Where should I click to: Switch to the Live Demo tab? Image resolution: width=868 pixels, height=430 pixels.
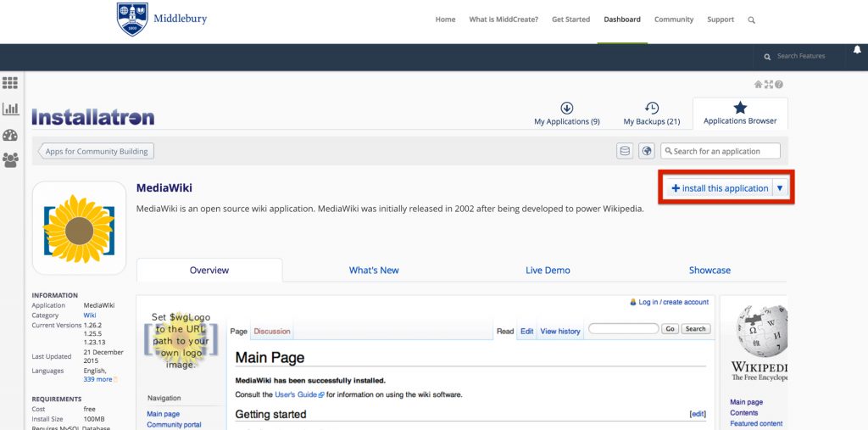(548, 271)
